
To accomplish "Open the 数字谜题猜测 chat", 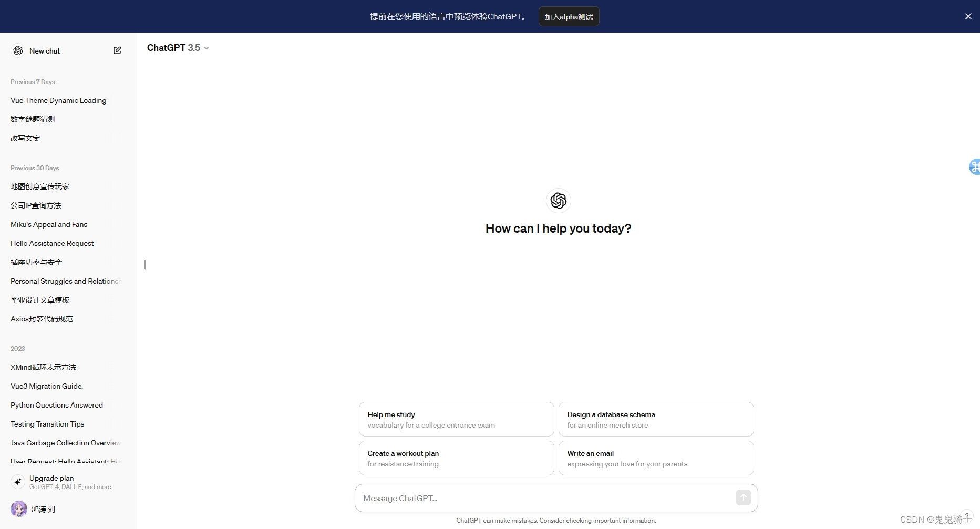I will click(66, 119).
